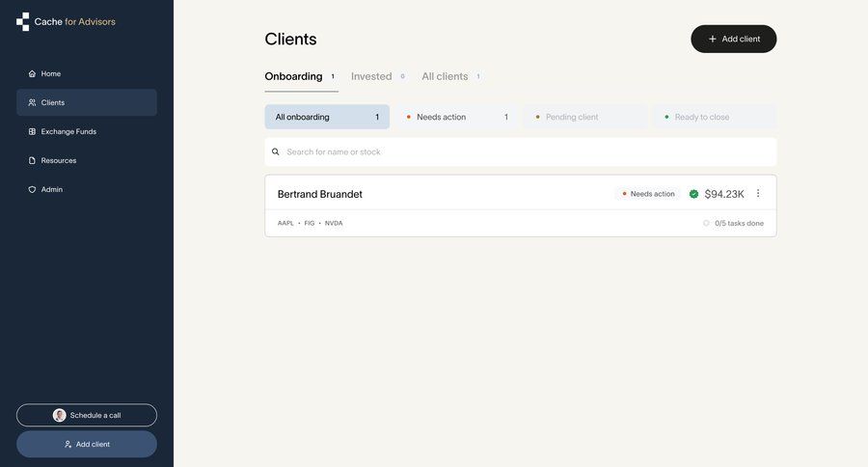The image size is (868, 467).
Task: Open Exchange Funds in the sidebar
Action: (x=87, y=131)
